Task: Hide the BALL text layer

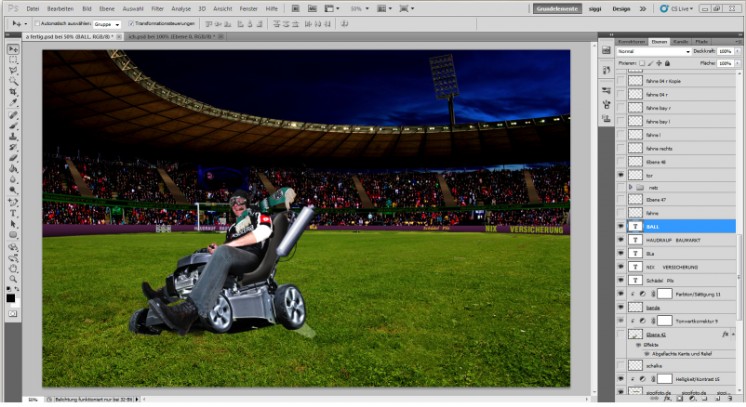Action: point(621,227)
